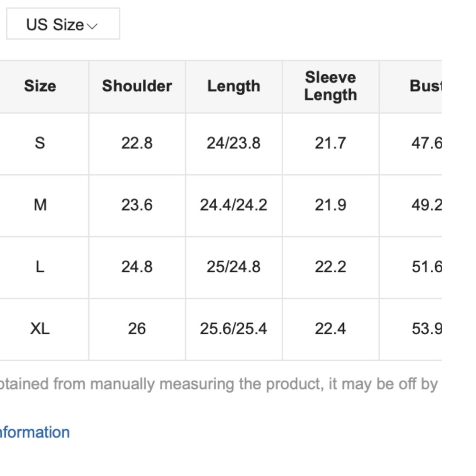Click shoulder value 22.8 for size S

coord(137,143)
